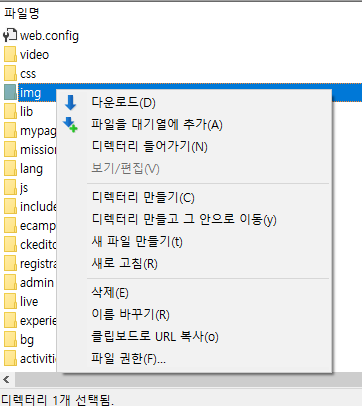Select the js folder name

tap(24, 188)
